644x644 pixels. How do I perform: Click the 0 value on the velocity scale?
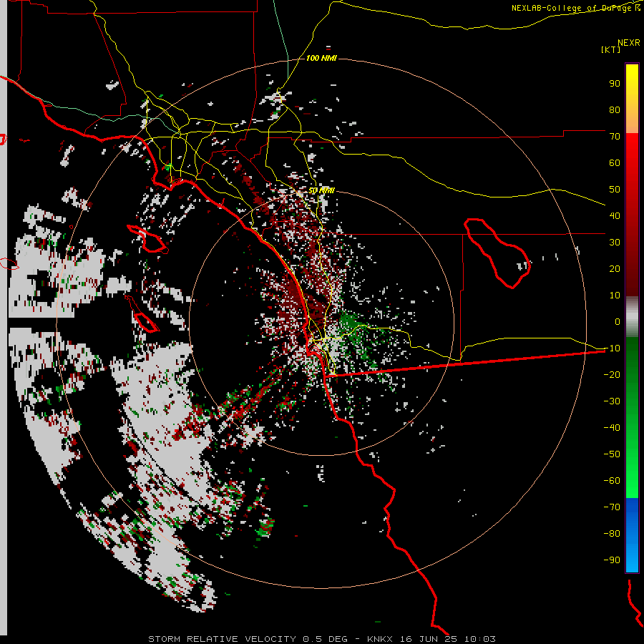(618, 321)
